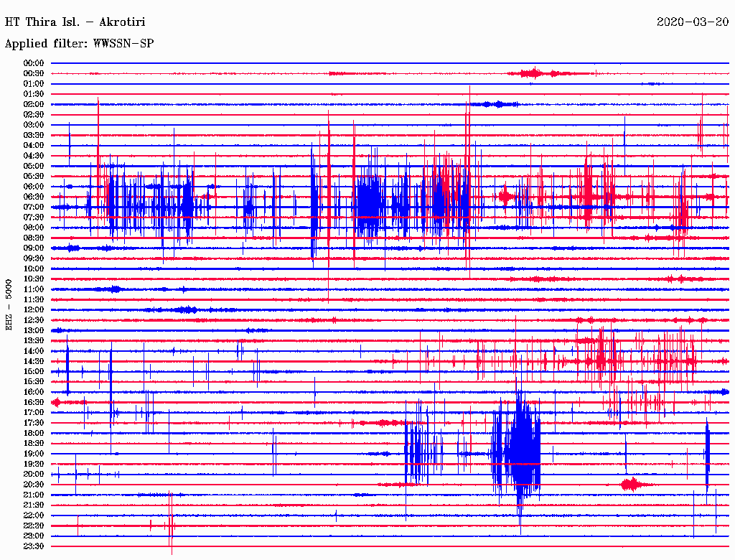The width and height of the screenshot is (735, 560).
Task: Click the 21:30 time label
Action: 34,505
